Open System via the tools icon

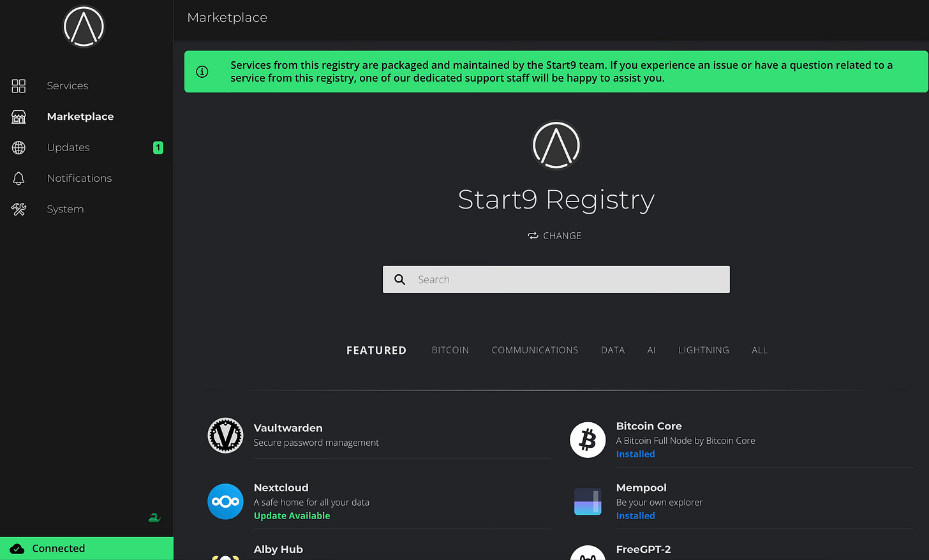tap(19, 209)
